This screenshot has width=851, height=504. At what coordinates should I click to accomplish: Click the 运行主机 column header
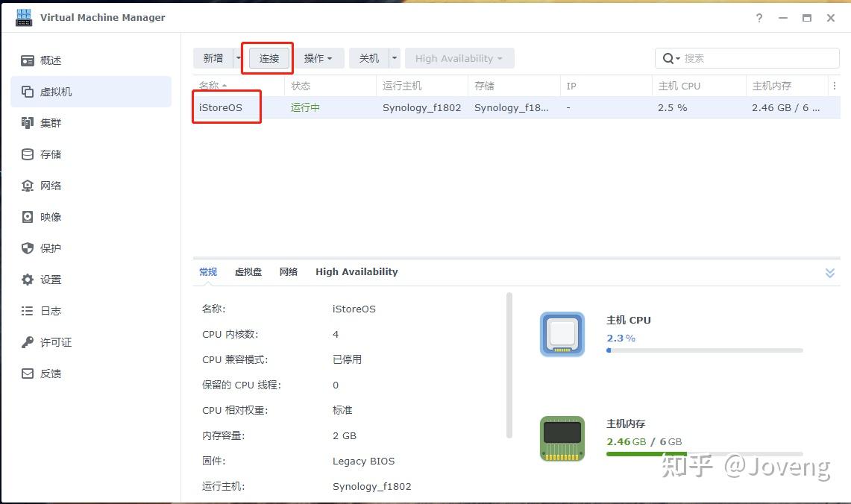tap(421, 86)
